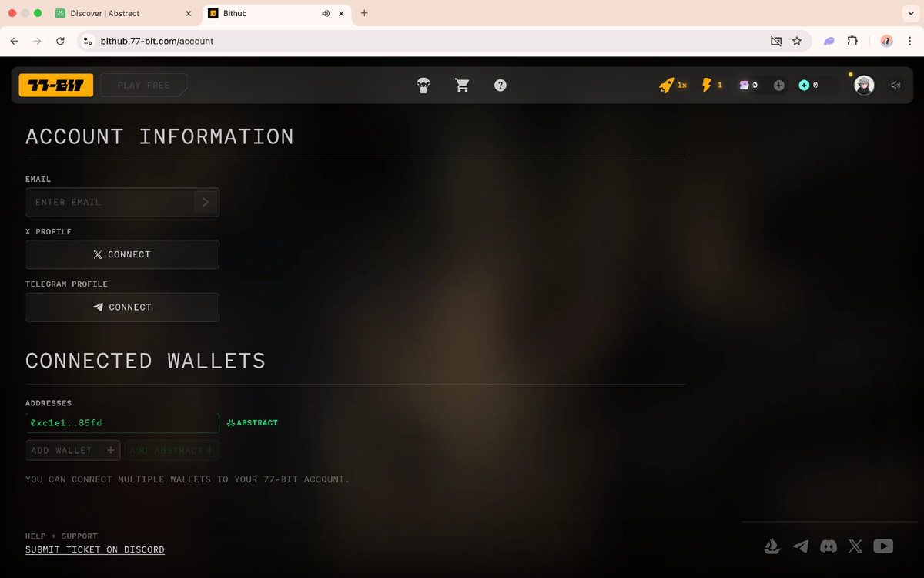This screenshot has width=924, height=578.
Task: Open the OpenSea sailboat link in the footer
Action: pos(772,546)
